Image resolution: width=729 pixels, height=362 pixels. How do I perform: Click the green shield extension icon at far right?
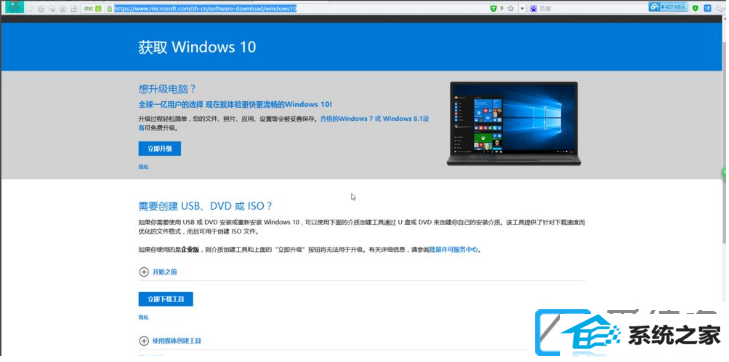coord(695,8)
